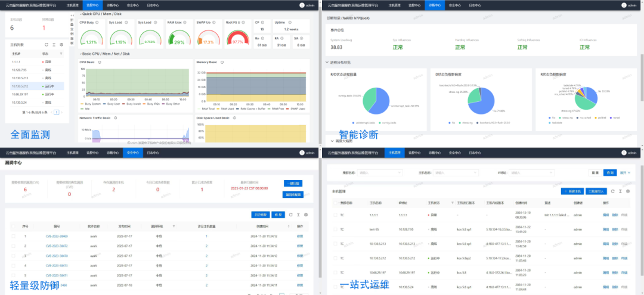Select all rows in vulnerability table

point(13,226)
